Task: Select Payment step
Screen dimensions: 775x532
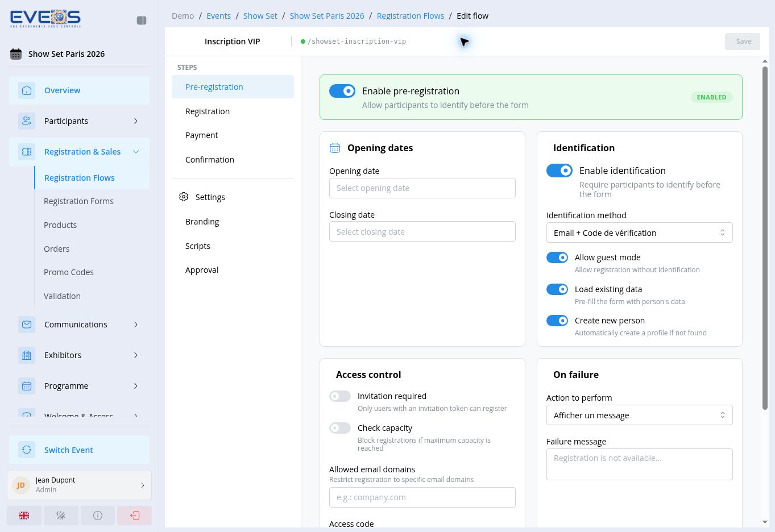Action: (233, 135)
